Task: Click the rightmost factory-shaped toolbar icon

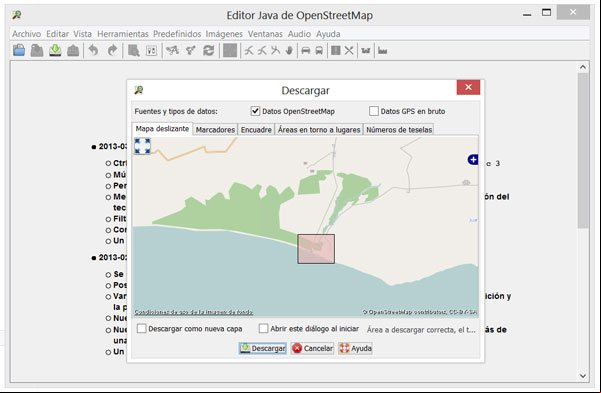Action: coord(383,50)
